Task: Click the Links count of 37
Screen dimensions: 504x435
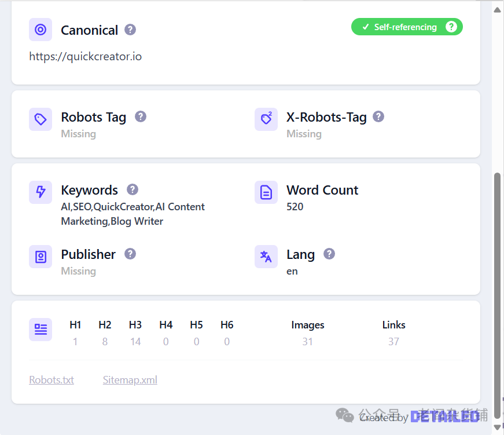Action: [393, 342]
